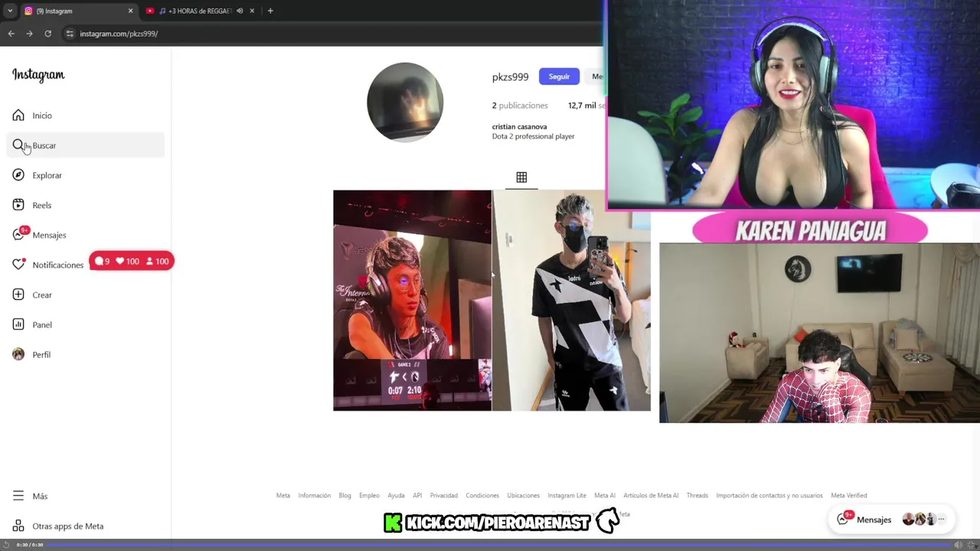Open the Ayuda footer link
980x551 pixels.
[396, 496]
